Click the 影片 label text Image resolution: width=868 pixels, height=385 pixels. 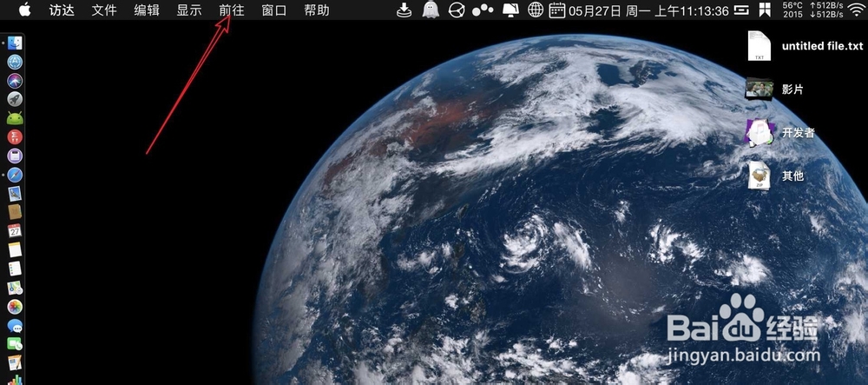792,90
